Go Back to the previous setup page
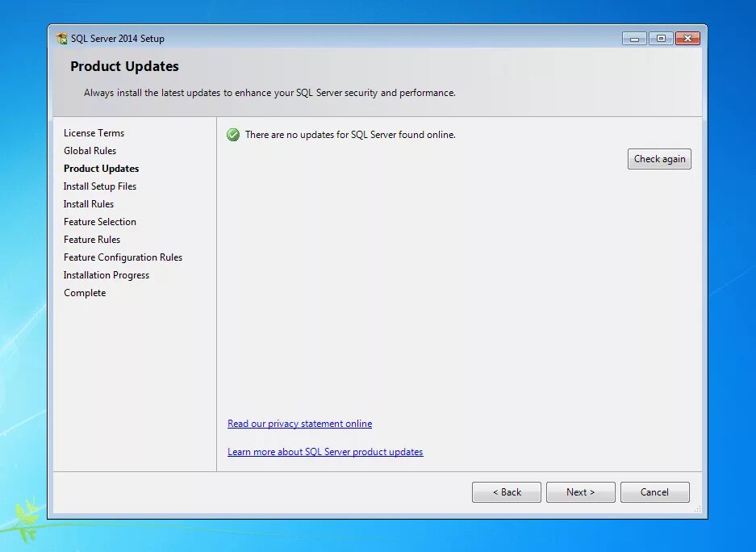This screenshot has height=552, width=756. click(506, 492)
